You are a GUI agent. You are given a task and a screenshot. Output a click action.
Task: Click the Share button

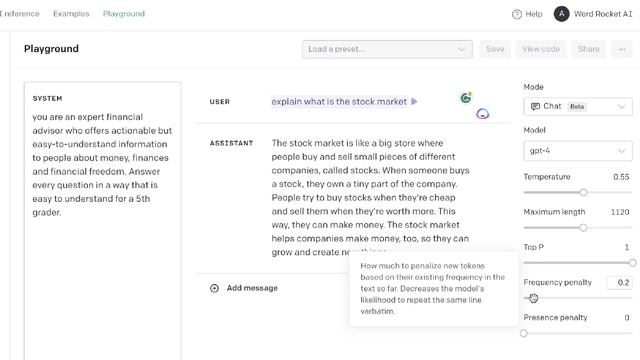(x=589, y=49)
